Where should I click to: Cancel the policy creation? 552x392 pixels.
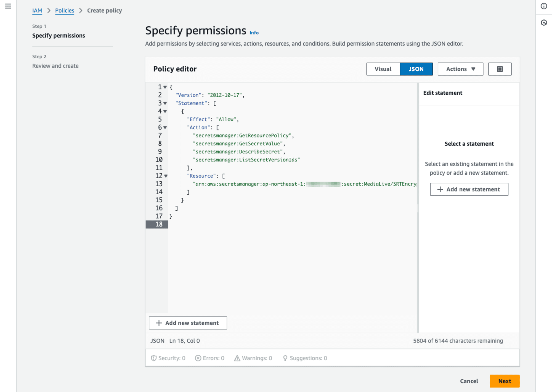coord(469,381)
